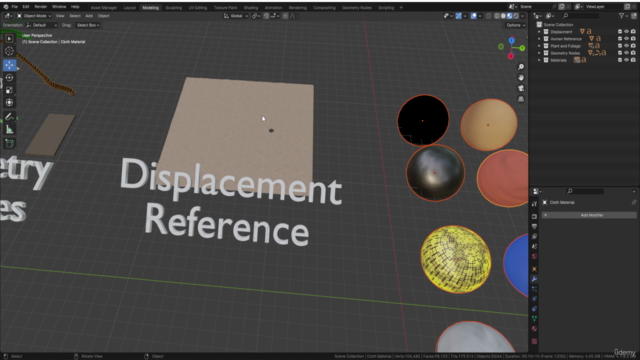Viewport: 640px width, 360px height.
Task: Open the Texture properties tab
Action: pos(534,341)
